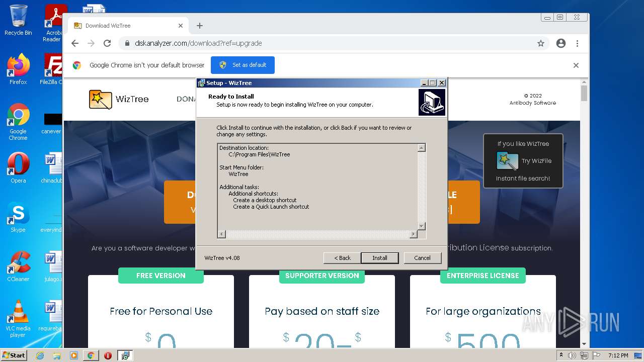Screen dimensions: 644x362
Task: Open Internet Explorer from the taskbar
Action: tap(40, 355)
